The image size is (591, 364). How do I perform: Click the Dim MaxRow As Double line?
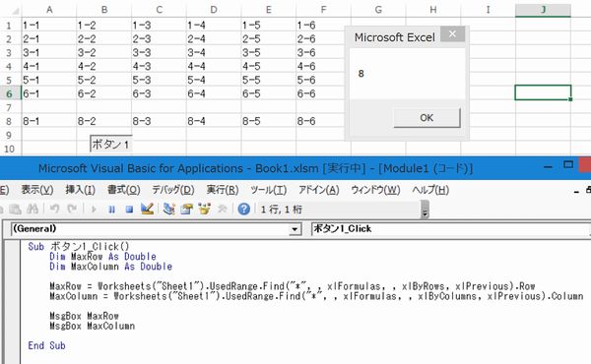pos(102,257)
